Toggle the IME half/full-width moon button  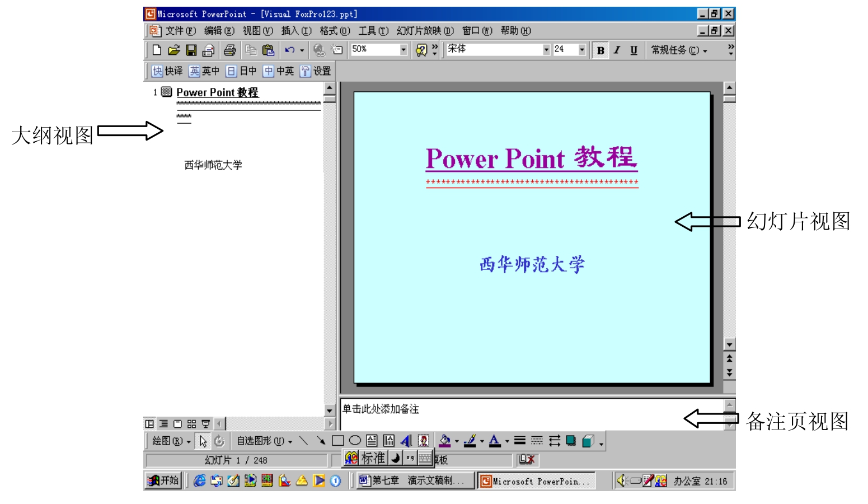pyautogui.click(x=396, y=458)
